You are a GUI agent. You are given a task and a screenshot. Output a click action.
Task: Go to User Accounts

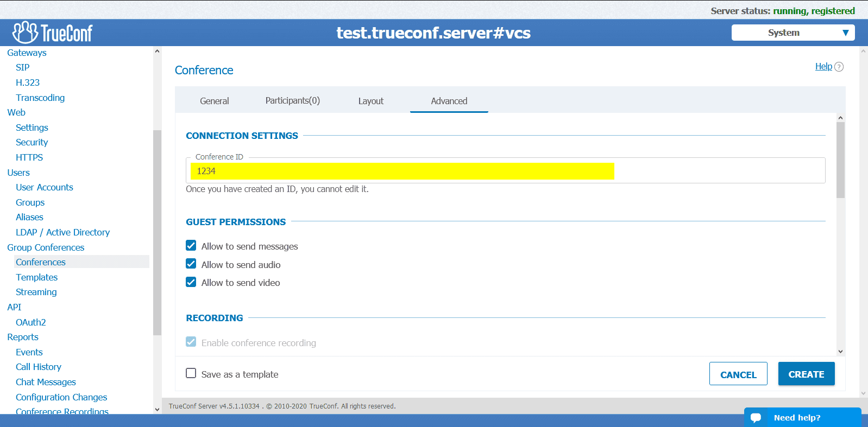tap(45, 187)
